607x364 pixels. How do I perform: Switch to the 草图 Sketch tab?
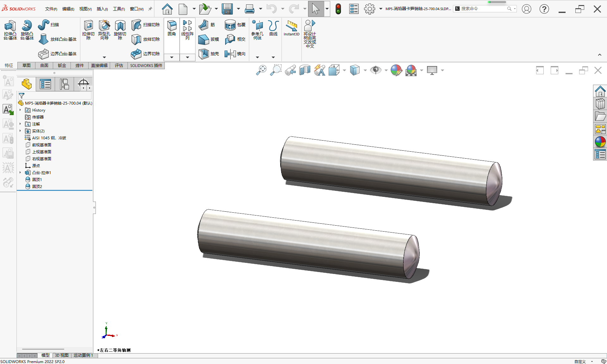27,65
